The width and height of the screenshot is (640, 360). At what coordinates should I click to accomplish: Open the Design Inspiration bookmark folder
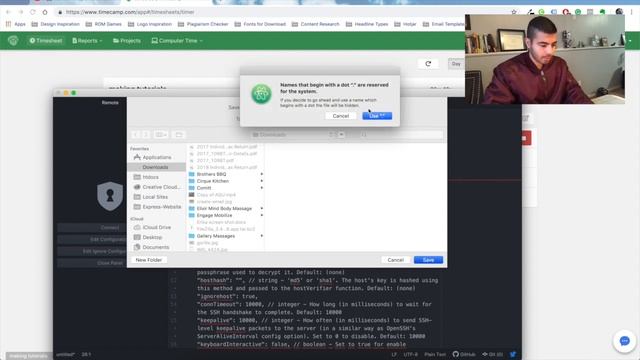56,24
